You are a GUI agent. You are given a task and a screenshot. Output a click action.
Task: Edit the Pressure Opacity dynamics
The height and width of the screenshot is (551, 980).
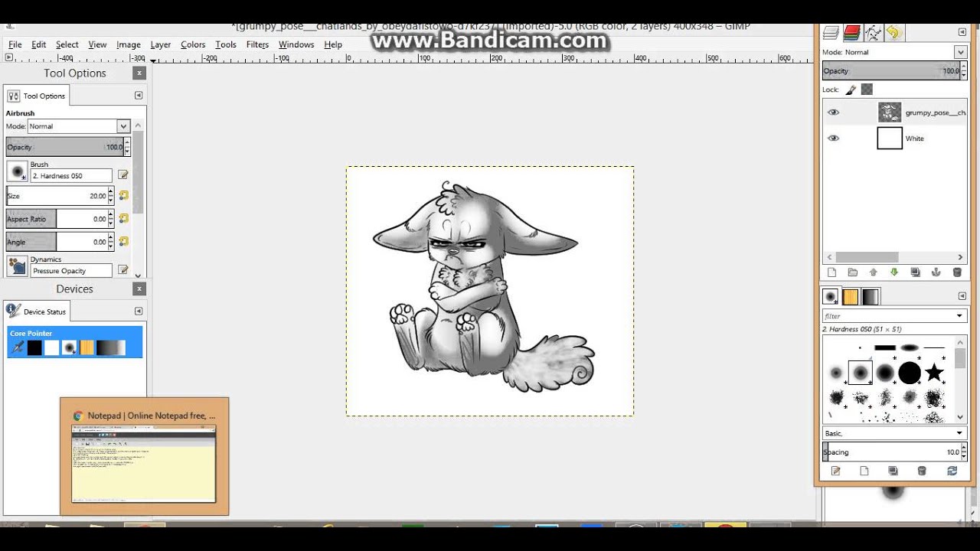click(x=123, y=270)
